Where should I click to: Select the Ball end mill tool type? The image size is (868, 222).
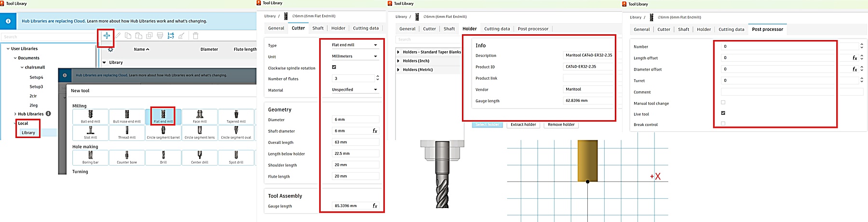tap(91, 117)
